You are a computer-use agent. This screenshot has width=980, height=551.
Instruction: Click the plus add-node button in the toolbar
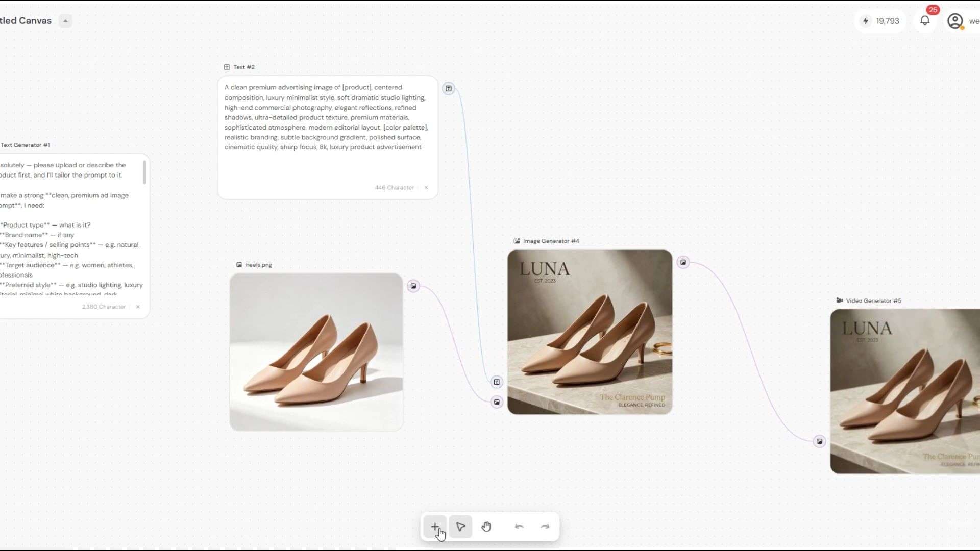coord(435,527)
